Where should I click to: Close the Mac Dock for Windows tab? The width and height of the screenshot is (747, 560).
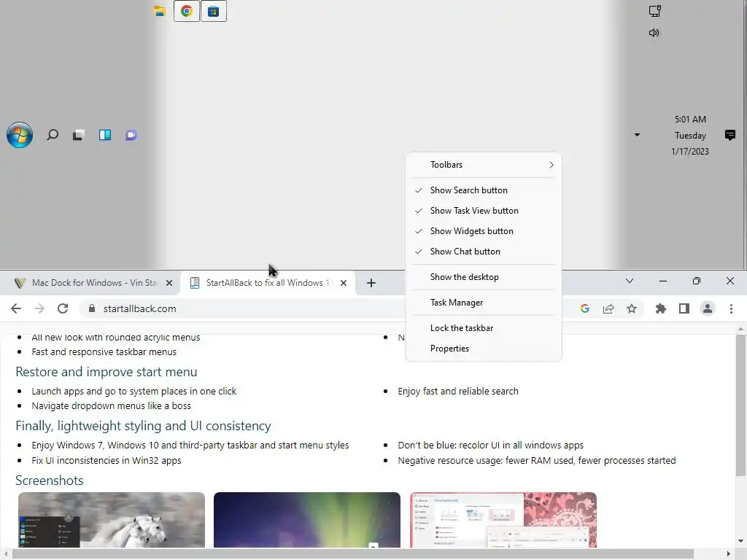click(x=169, y=283)
